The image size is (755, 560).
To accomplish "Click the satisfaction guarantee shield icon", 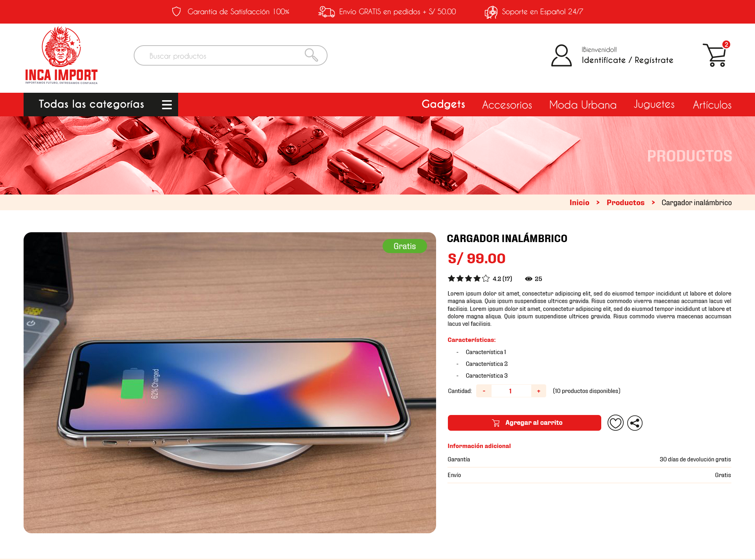I will 177,11.
